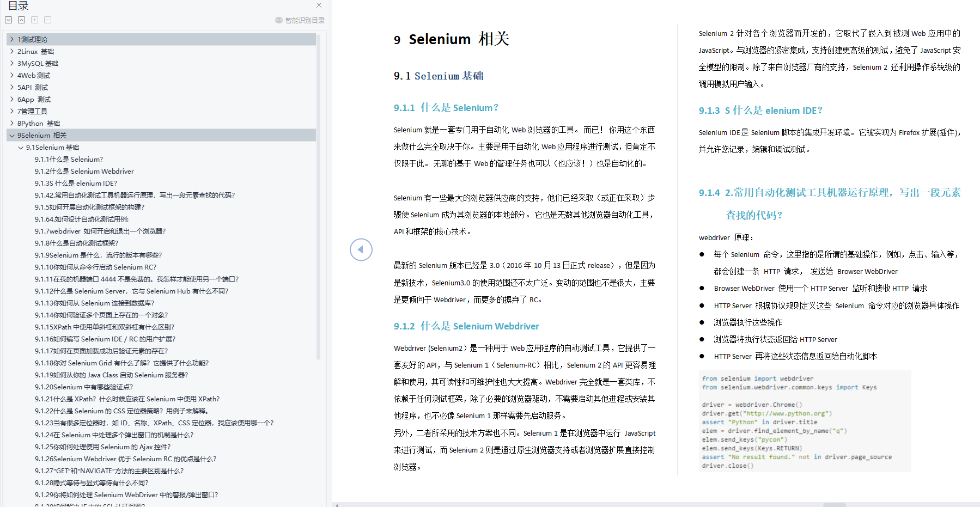Screen dimensions: 980x507
Task: Expand the 7管理工具 chapter
Action: (x=12, y=111)
